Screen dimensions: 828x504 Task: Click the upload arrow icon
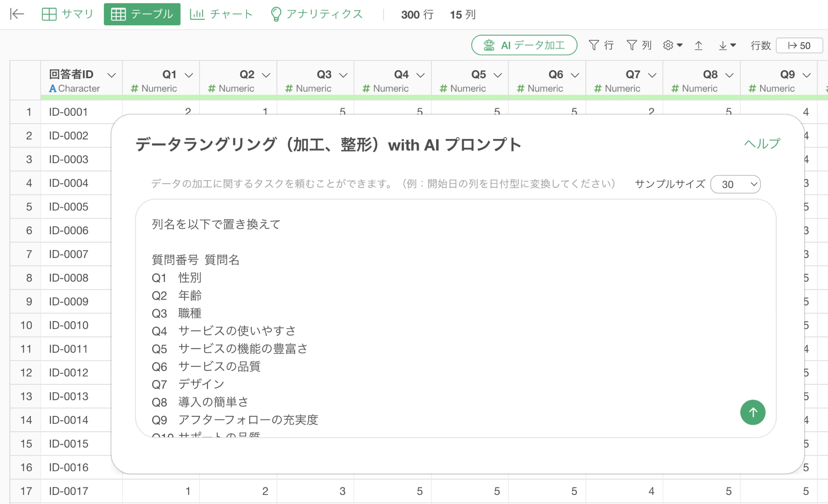coord(698,45)
